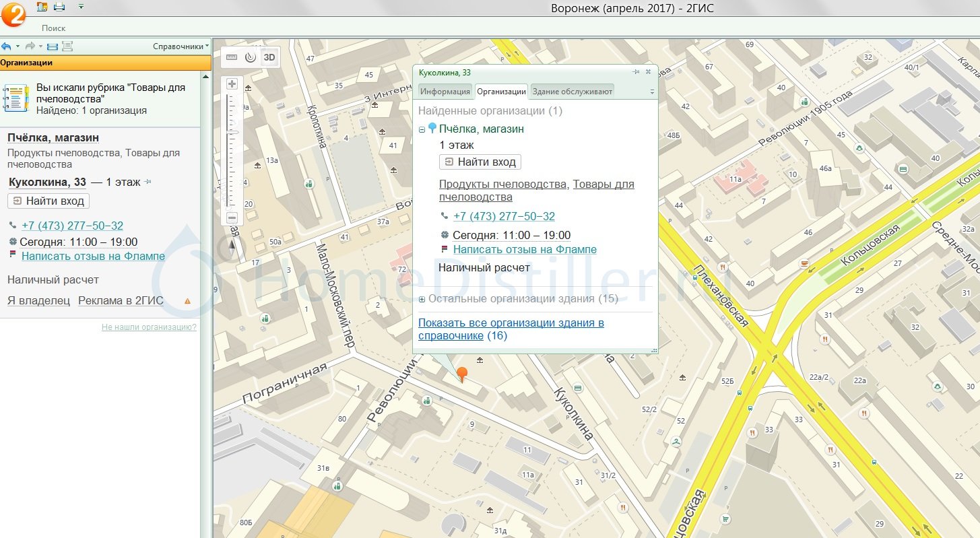Screen dimensions: 980x538
Task: Select the ruler distance measuring tool
Action: [232, 57]
